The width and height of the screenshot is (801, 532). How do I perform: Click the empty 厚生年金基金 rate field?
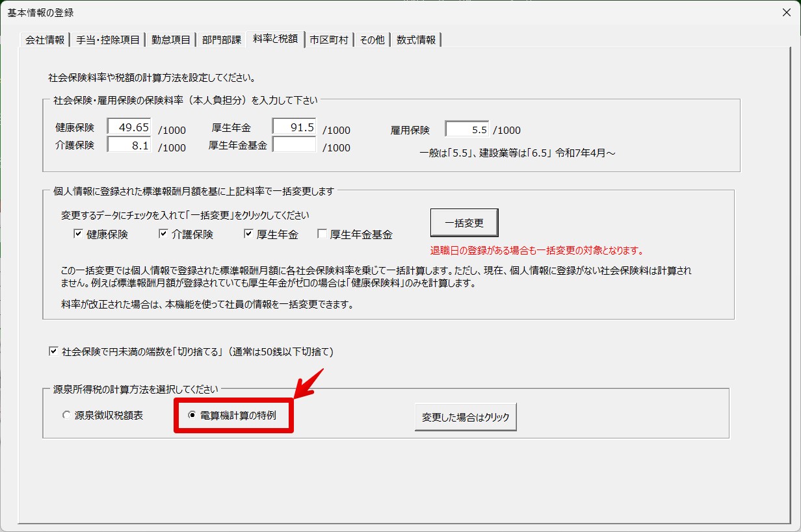pyautogui.click(x=294, y=146)
